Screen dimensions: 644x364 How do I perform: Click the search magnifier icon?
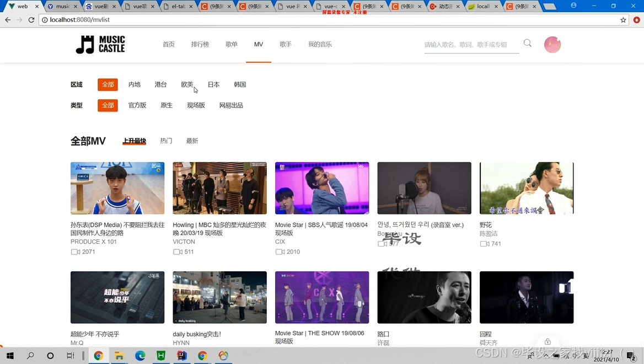527,43
